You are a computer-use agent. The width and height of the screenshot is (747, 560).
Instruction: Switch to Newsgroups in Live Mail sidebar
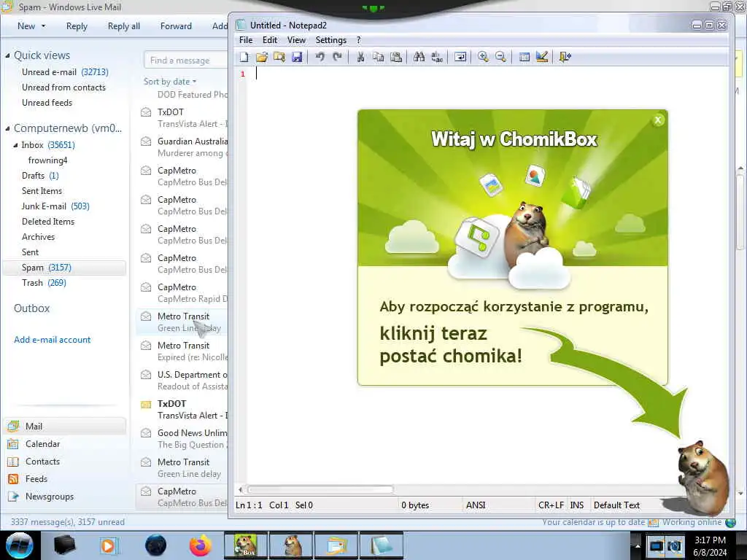pyautogui.click(x=50, y=497)
